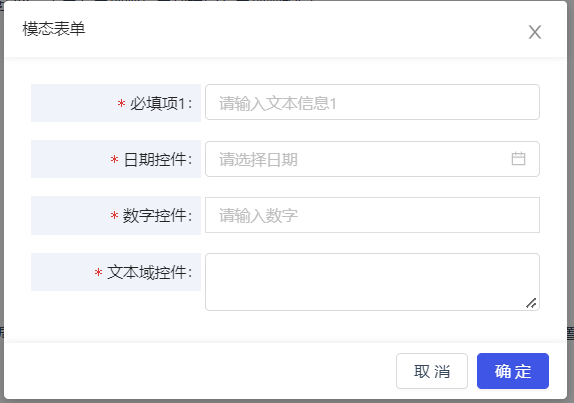
Task: Focus the 请输入数字 number input
Action: pos(372,215)
